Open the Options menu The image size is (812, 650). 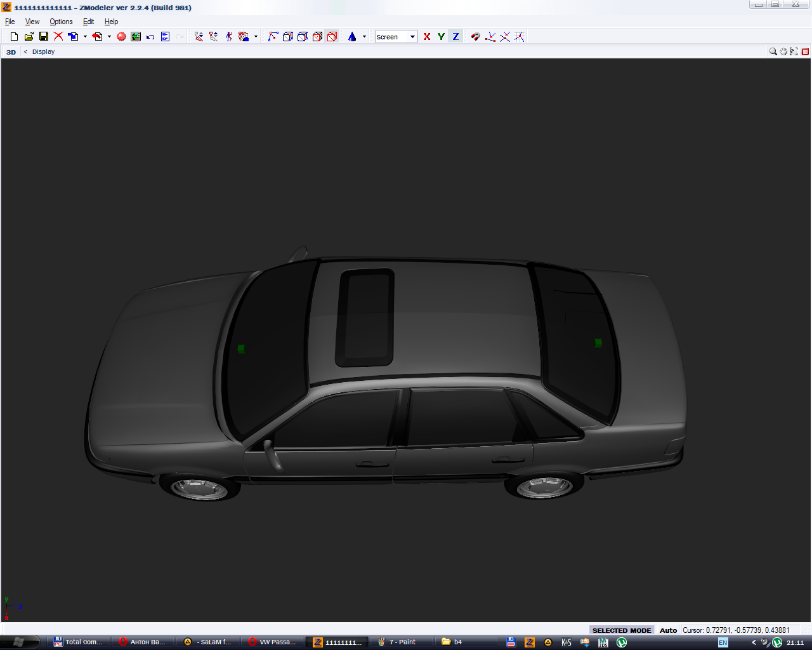tap(61, 22)
